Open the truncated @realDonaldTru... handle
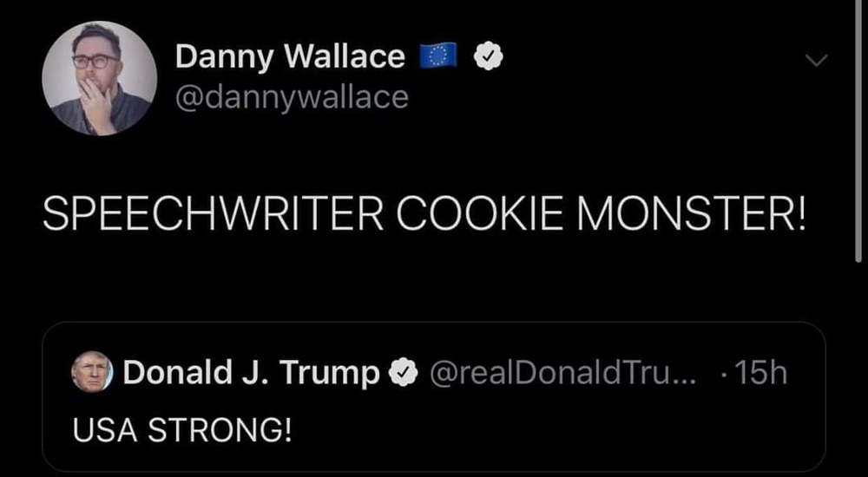 564,374
